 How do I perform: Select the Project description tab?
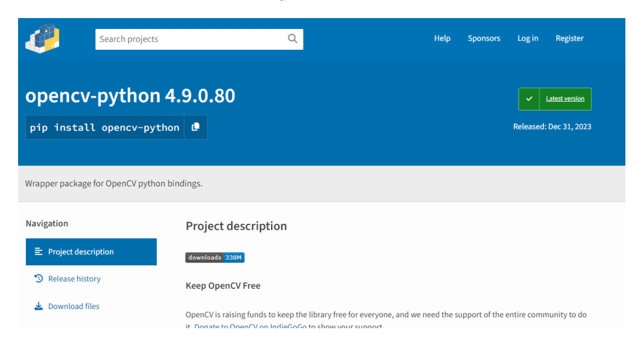[81, 252]
